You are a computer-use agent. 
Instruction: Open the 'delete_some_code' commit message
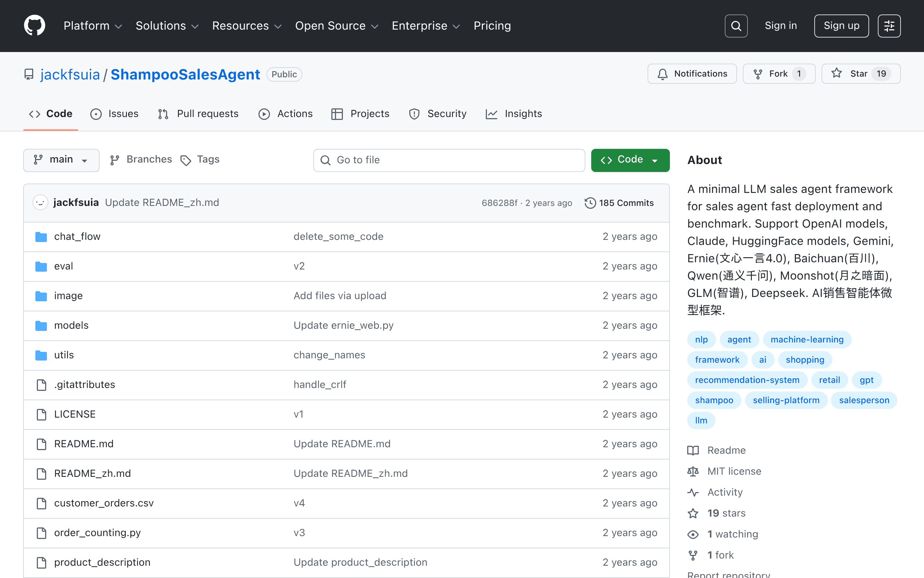click(338, 237)
